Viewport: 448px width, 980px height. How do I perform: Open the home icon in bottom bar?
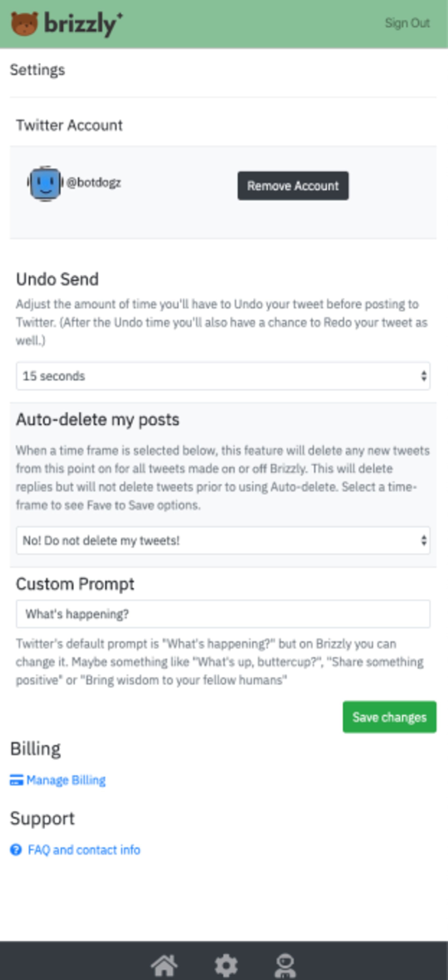[164, 965]
